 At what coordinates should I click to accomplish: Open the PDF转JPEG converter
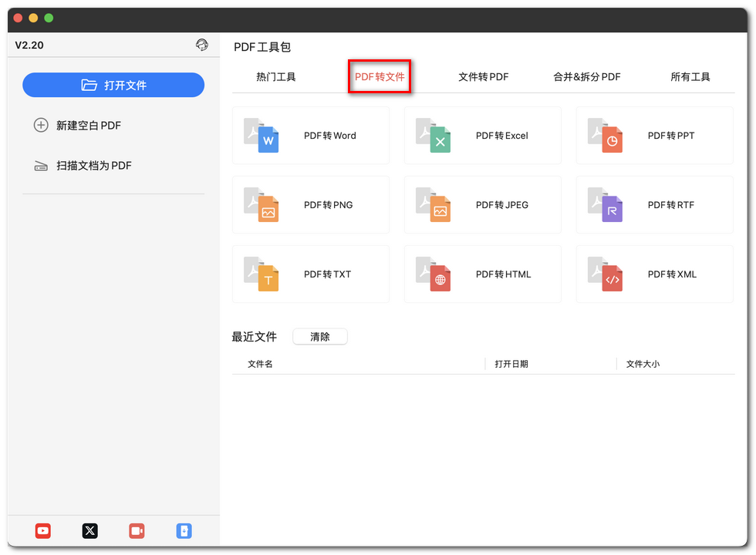point(483,205)
